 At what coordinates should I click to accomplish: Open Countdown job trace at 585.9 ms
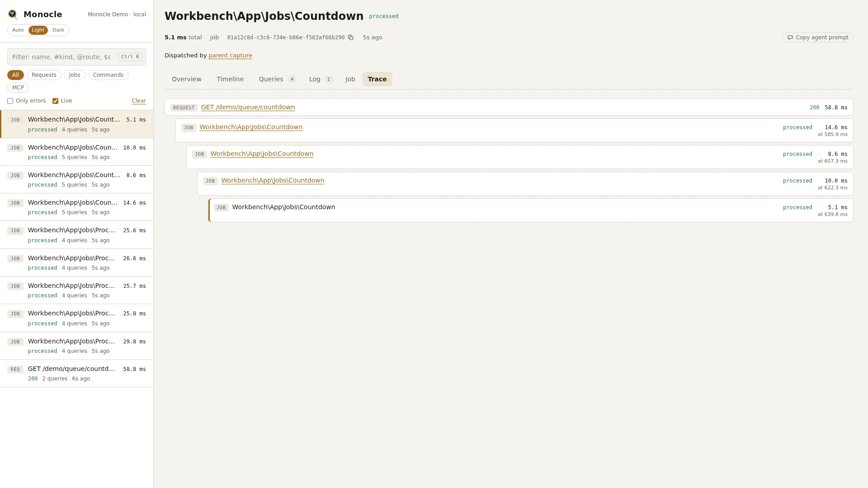[251, 127]
